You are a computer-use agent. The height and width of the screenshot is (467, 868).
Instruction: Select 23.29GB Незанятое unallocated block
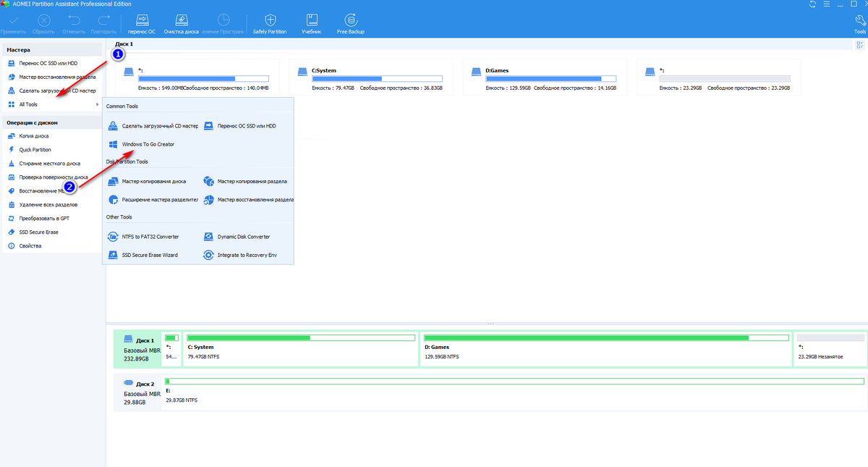pyautogui.click(x=830, y=348)
